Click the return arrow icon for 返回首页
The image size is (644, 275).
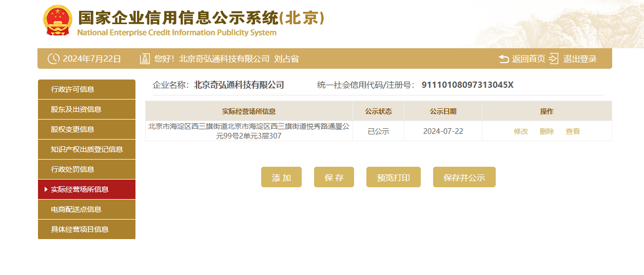click(504, 59)
